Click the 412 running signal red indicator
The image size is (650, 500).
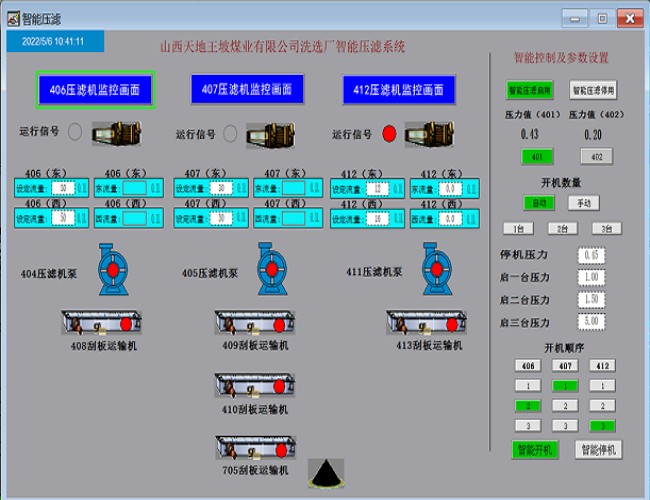pos(389,133)
